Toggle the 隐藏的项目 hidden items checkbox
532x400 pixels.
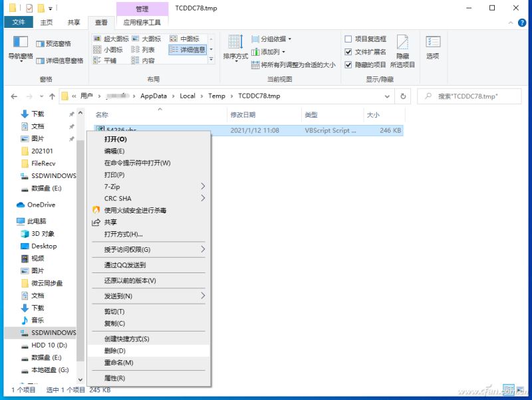(349, 65)
